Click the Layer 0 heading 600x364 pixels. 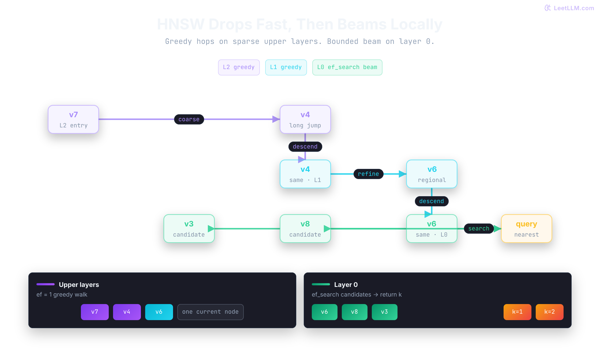point(346,285)
